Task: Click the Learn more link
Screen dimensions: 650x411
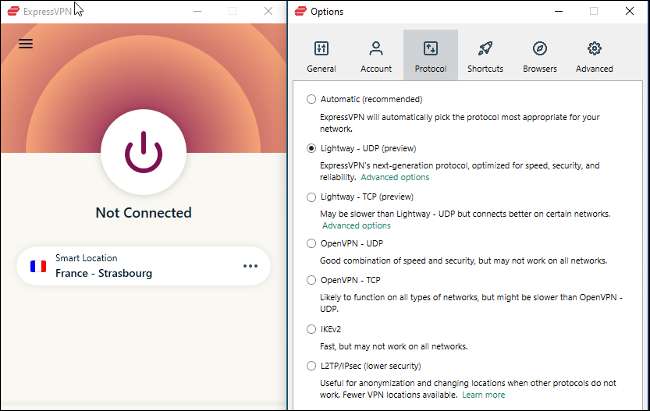Action: [484, 395]
